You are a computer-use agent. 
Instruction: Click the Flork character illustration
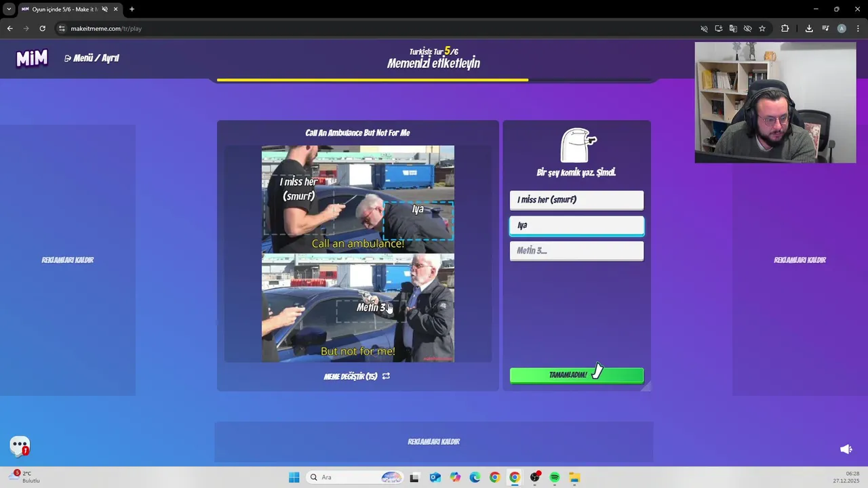click(578, 145)
